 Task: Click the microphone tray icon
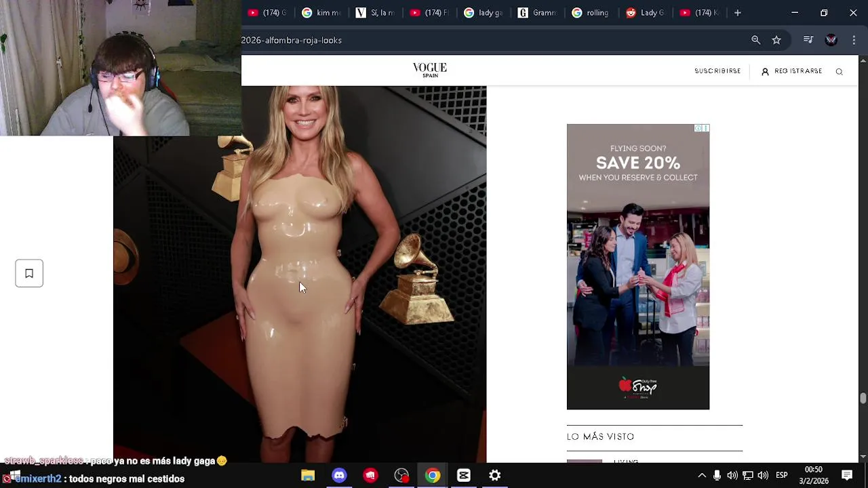(717, 476)
